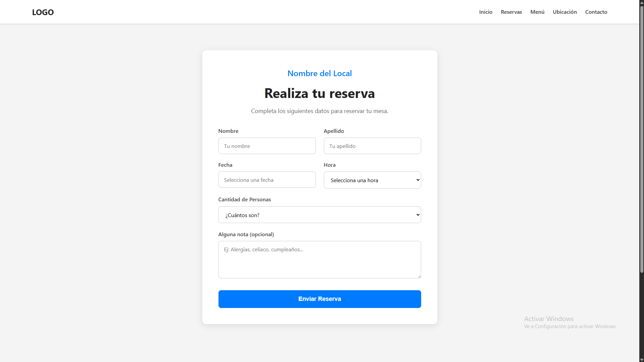Focus the Nombre input field
This screenshot has height=362, width=644.
coord(267,146)
